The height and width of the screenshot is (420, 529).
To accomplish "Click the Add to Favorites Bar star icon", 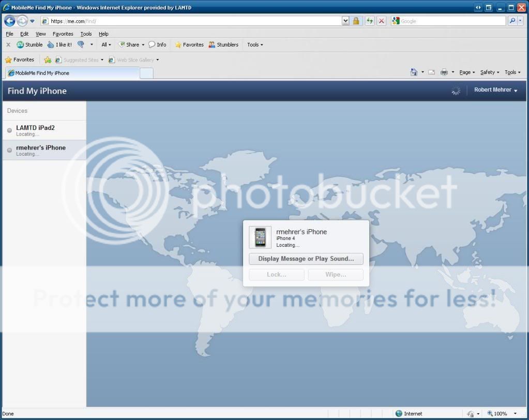I will (x=48, y=59).
